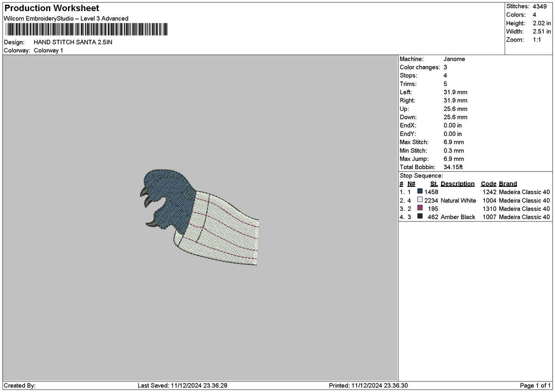Viewport: 555px width, 392px height.
Task: Click the Natural White color swatch
Action: click(x=419, y=200)
